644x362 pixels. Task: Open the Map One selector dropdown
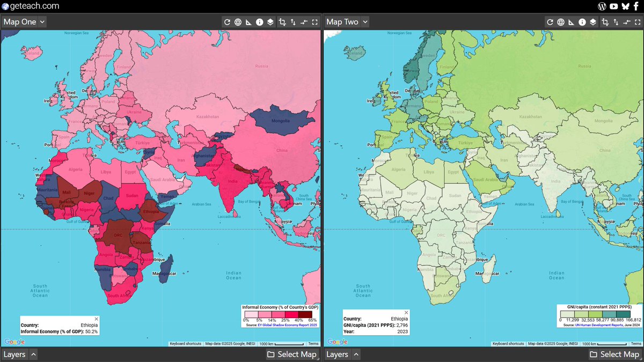[24, 22]
